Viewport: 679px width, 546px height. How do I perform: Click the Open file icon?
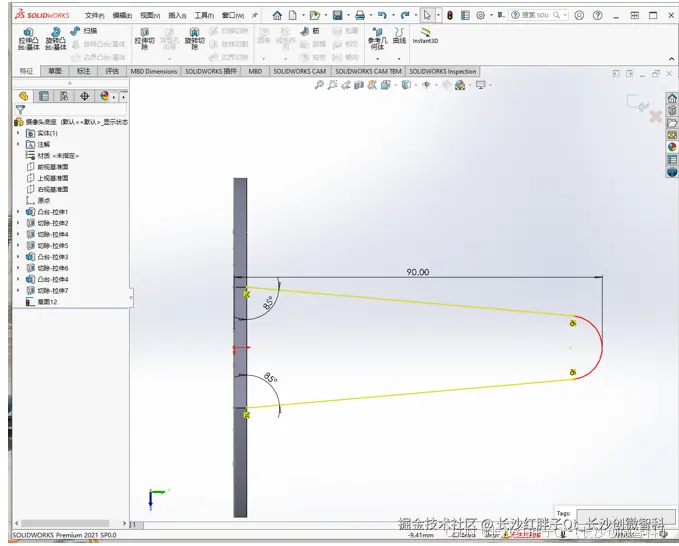point(315,15)
